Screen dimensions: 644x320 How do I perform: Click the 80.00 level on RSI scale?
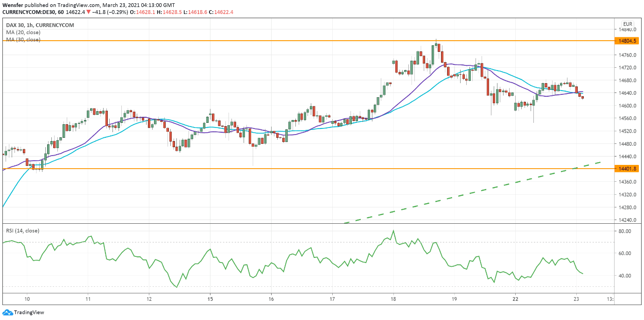pos(625,231)
